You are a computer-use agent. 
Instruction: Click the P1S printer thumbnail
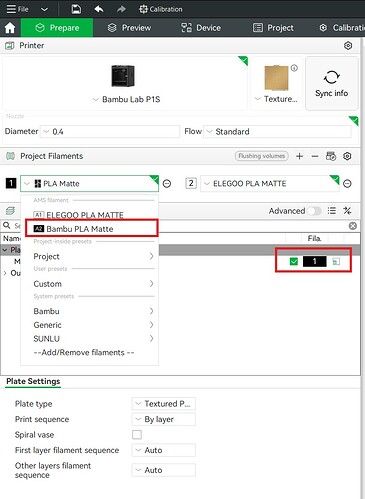(x=123, y=76)
